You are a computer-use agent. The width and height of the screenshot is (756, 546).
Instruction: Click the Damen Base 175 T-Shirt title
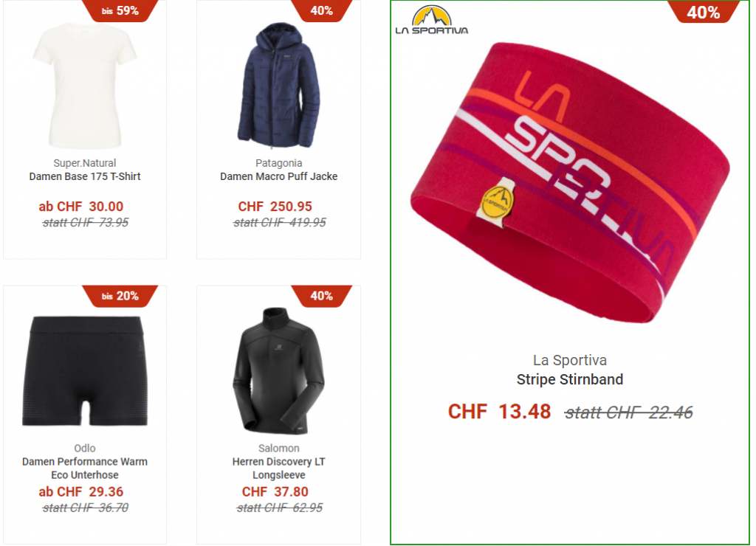click(x=85, y=176)
